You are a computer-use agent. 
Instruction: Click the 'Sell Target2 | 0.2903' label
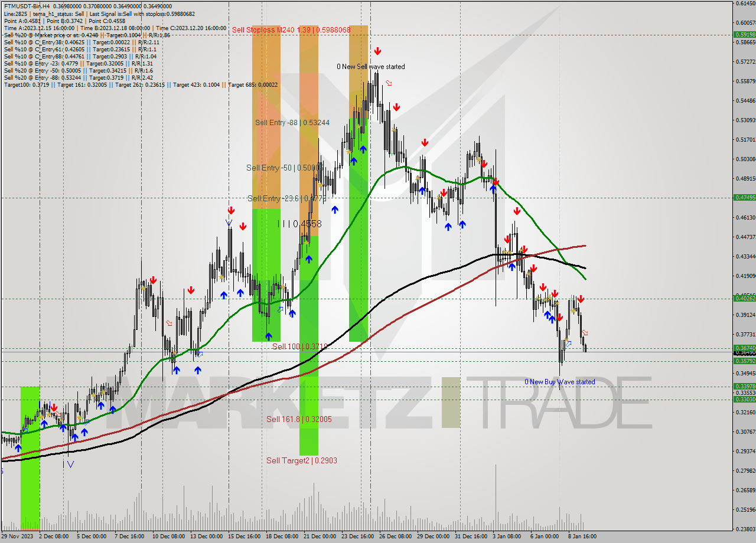coord(302,460)
